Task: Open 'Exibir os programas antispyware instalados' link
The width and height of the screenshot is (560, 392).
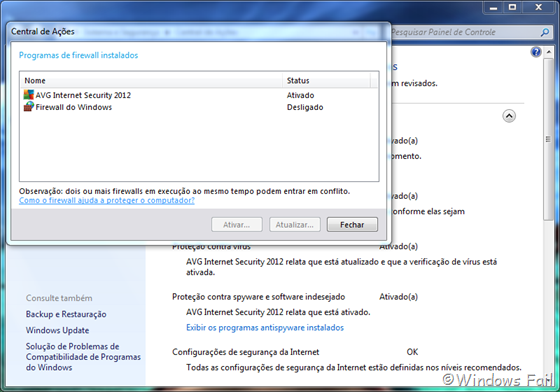Action: click(265, 328)
